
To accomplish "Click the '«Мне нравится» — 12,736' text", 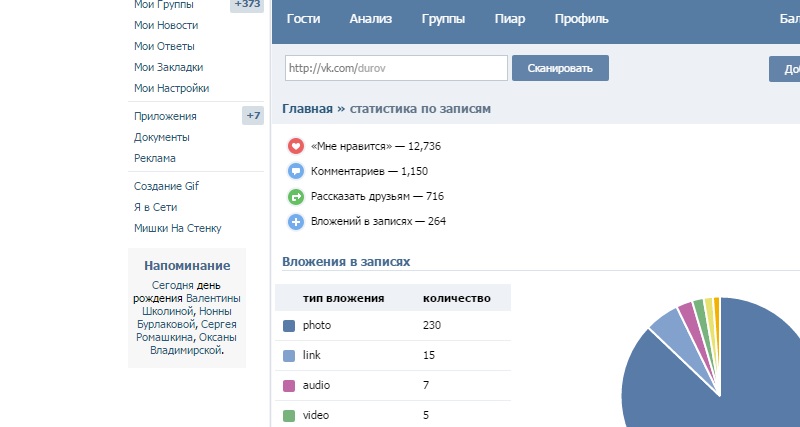I will pos(376,146).
